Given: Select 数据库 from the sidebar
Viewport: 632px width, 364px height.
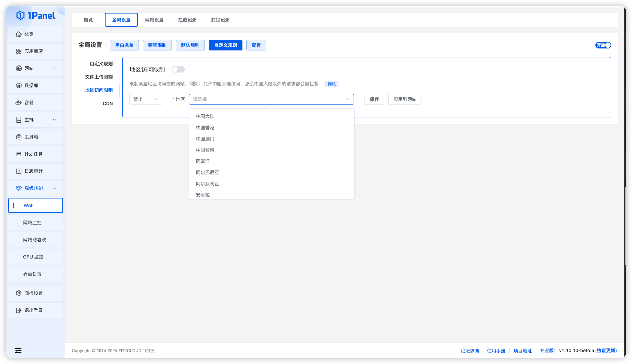Looking at the screenshot, I should [31, 85].
